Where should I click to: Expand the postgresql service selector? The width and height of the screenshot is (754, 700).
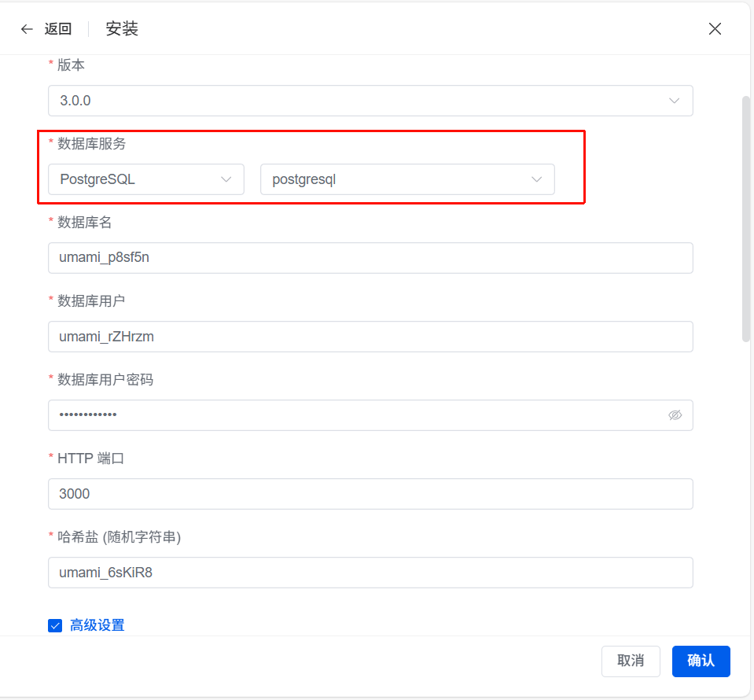click(x=393, y=179)
